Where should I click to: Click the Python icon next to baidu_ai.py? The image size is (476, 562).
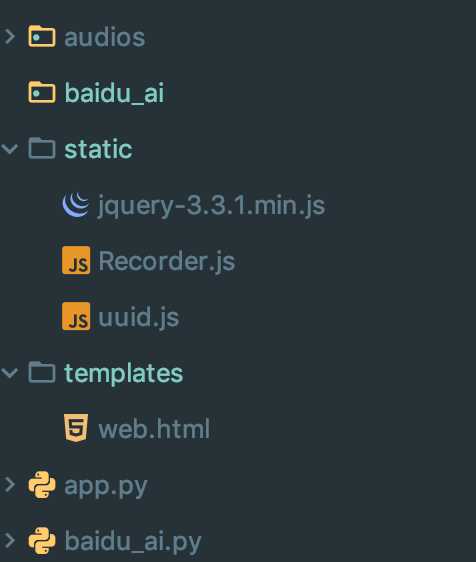42,541
